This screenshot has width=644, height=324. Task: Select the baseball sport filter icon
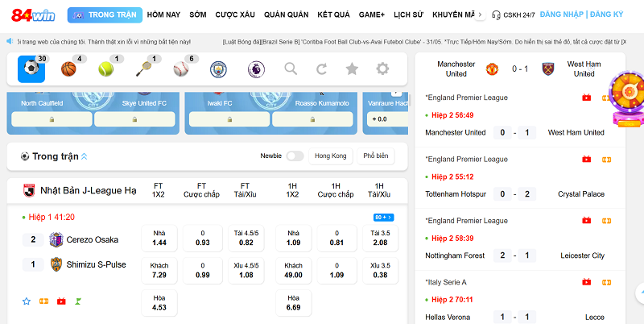[x=180, y=69]
